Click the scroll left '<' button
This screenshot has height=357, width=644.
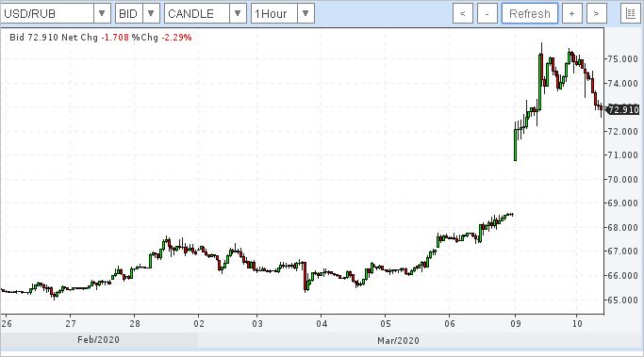tap(462, 13)
